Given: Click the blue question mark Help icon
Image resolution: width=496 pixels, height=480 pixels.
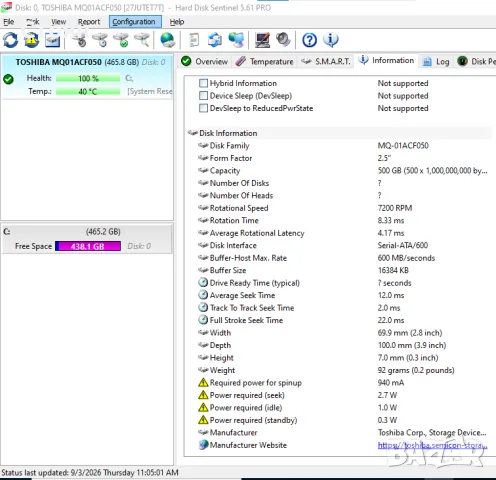Looking at the screenshot, I should click(x=309, y=40).
